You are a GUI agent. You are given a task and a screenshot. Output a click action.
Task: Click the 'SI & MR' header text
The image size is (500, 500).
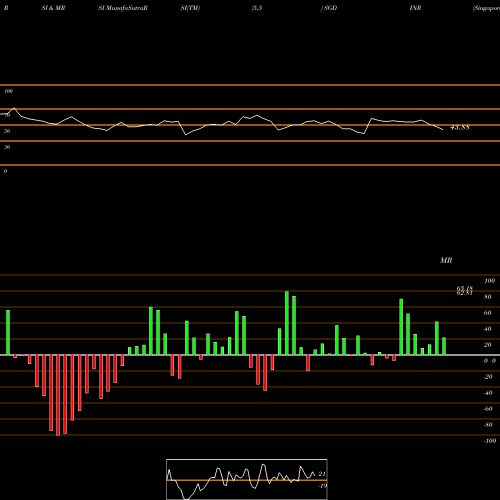(x=53, y=8)
